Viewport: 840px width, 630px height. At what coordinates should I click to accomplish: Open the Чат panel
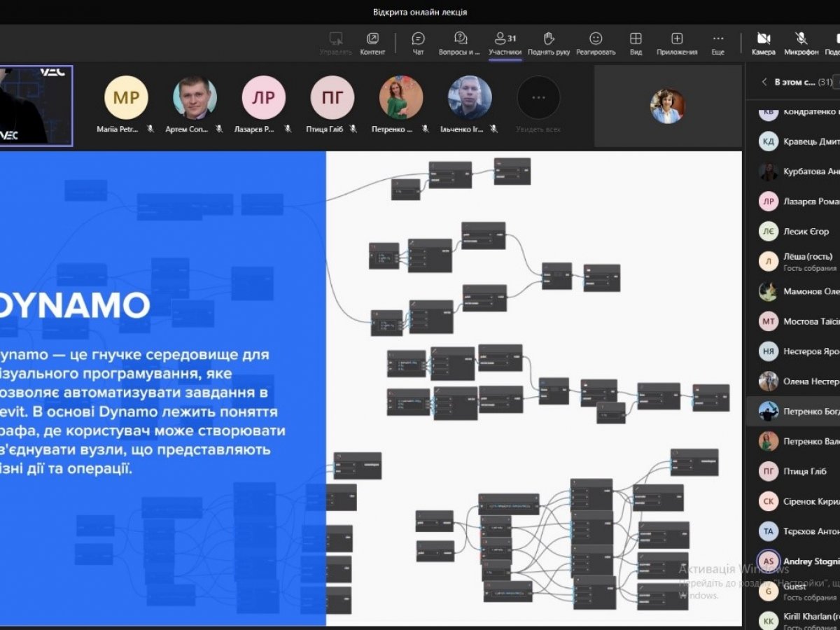(x=419, y=43)
